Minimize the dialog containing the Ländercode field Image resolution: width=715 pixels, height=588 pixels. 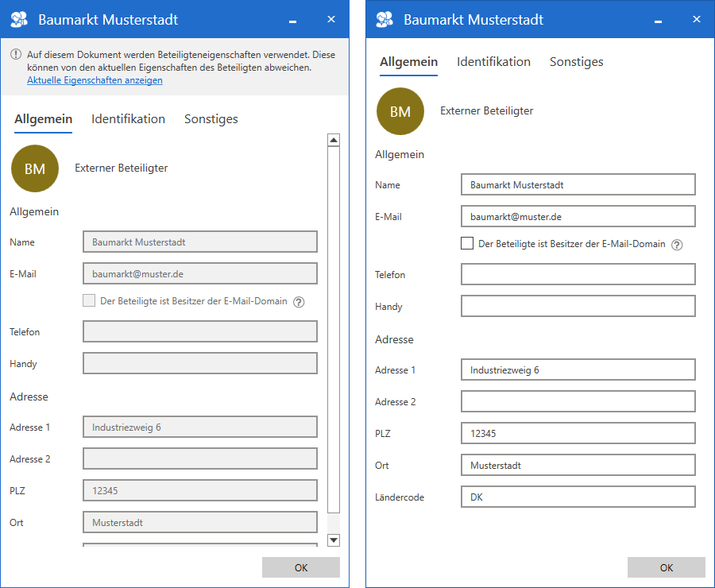(x=658, y=20)
